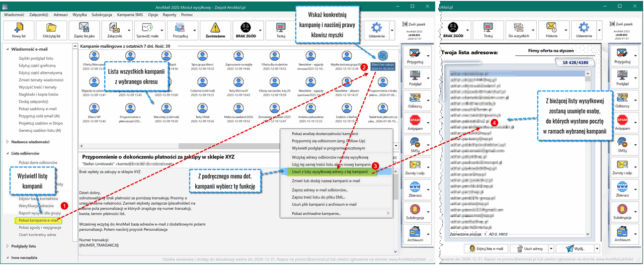Viewport: 644px width, 265px height.
Task: Open Pokaż archiwalne kampanie submenu
Action: (x=336, y=213)
